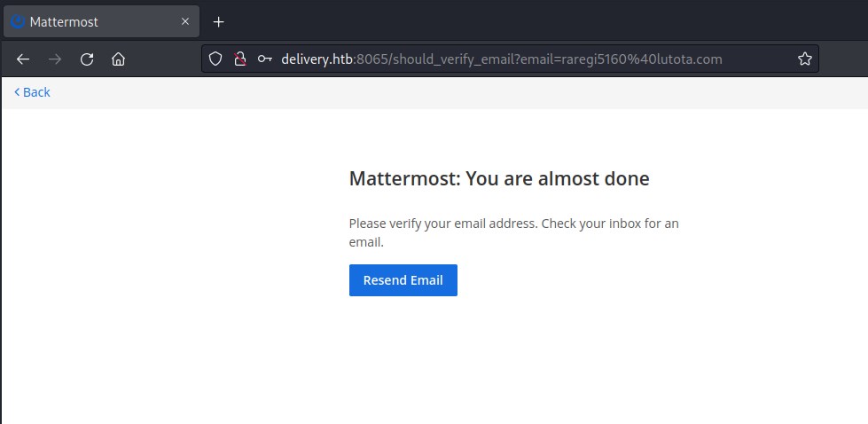Screen dimensions: 868x424
Task: Click the empty tab strip area
Action: [532, 21]
